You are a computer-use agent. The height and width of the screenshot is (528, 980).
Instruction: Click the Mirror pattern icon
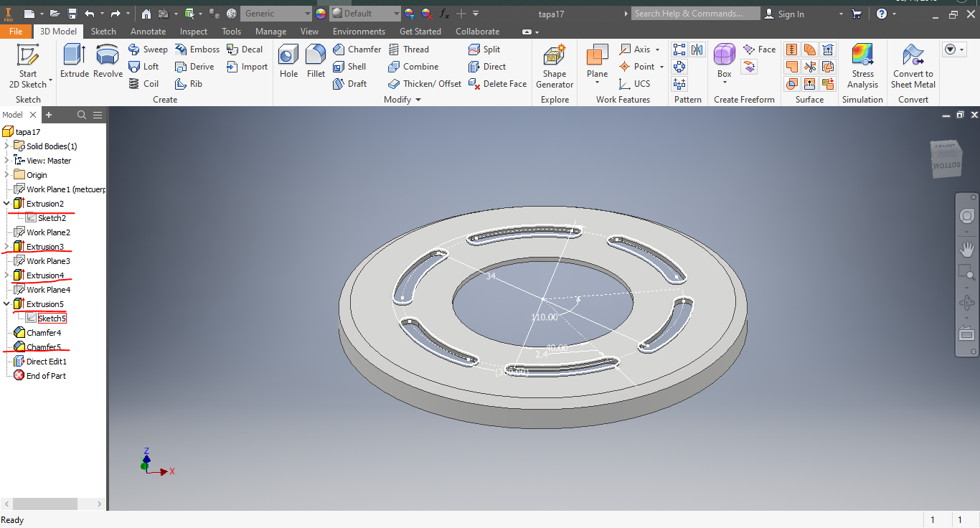(x=697, y=49)
